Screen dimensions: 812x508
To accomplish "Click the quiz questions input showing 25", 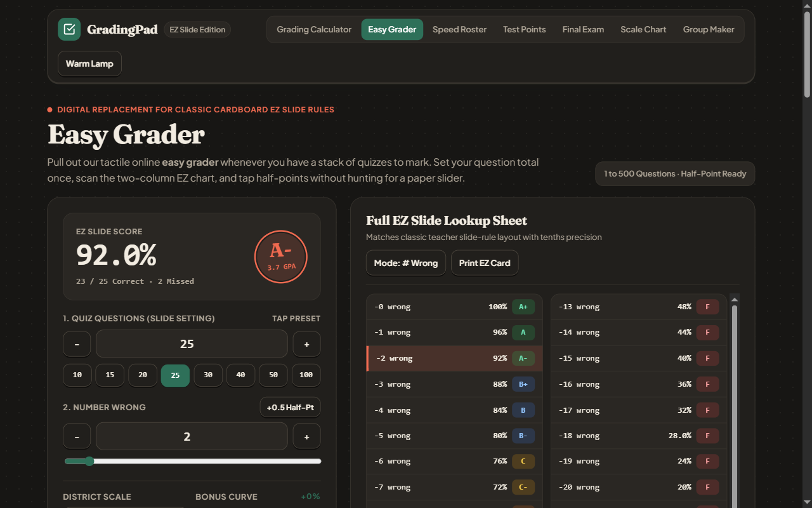I will coord(192,344).
